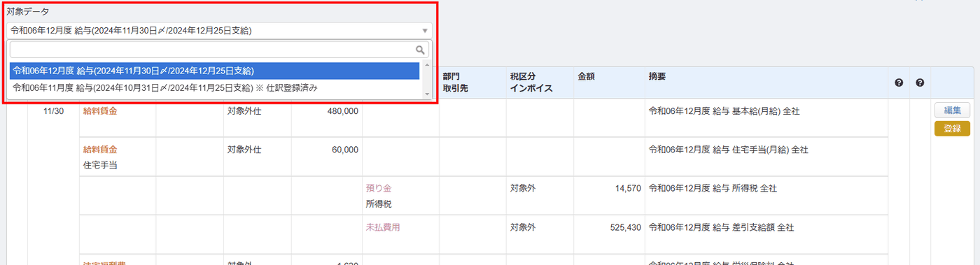Click the 部門 取引先 column header
Screen dimensions: 980x265
coord(456,82)
